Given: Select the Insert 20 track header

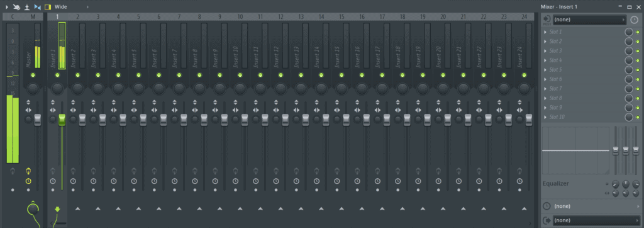Looking at the screenshot, I should 443,17.
